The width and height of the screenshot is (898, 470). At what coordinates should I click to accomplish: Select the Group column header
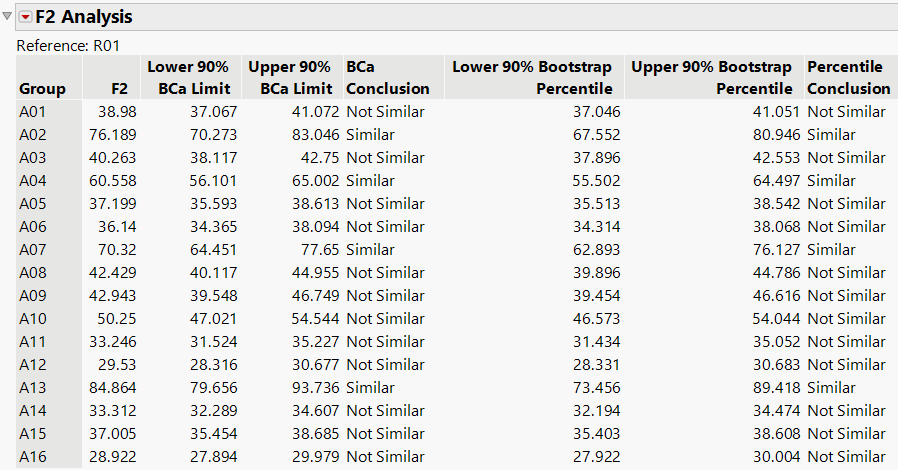coord(42,88)
